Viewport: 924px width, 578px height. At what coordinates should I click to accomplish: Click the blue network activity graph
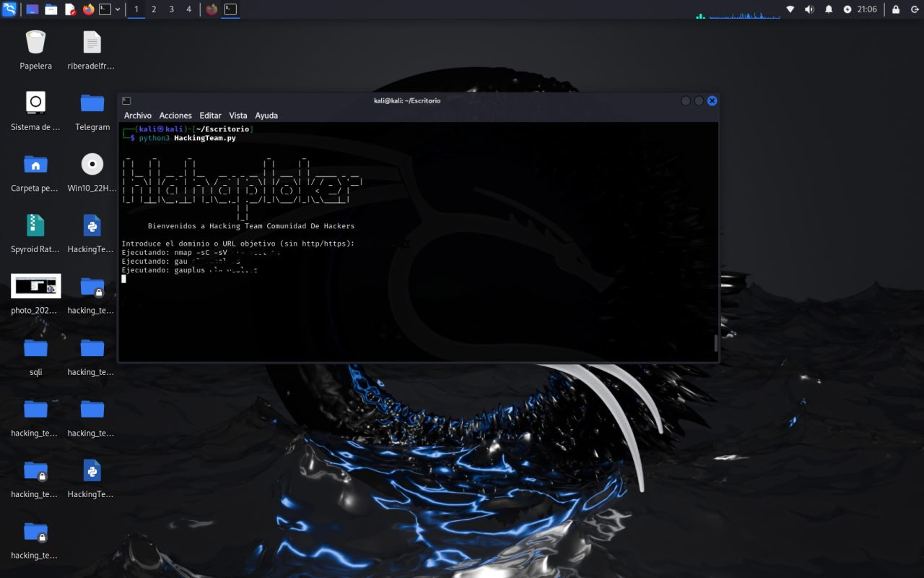click(x=745, y=14)
